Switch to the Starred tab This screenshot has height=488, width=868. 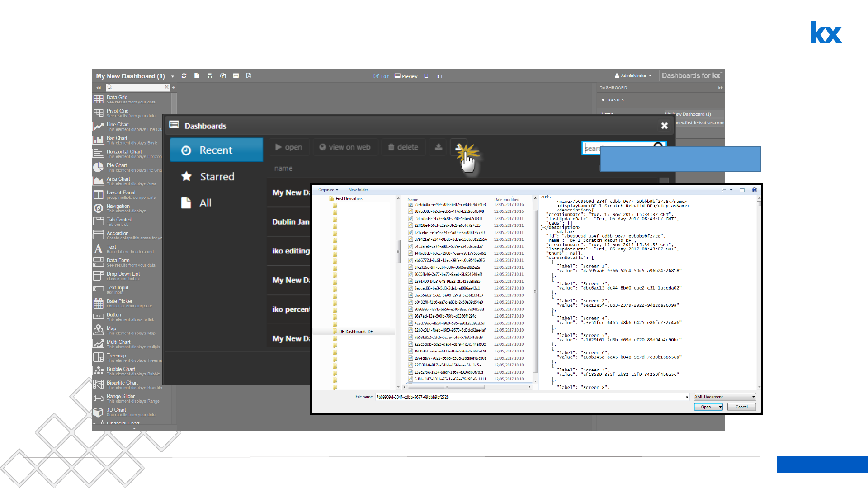click(x=217, y=177)
